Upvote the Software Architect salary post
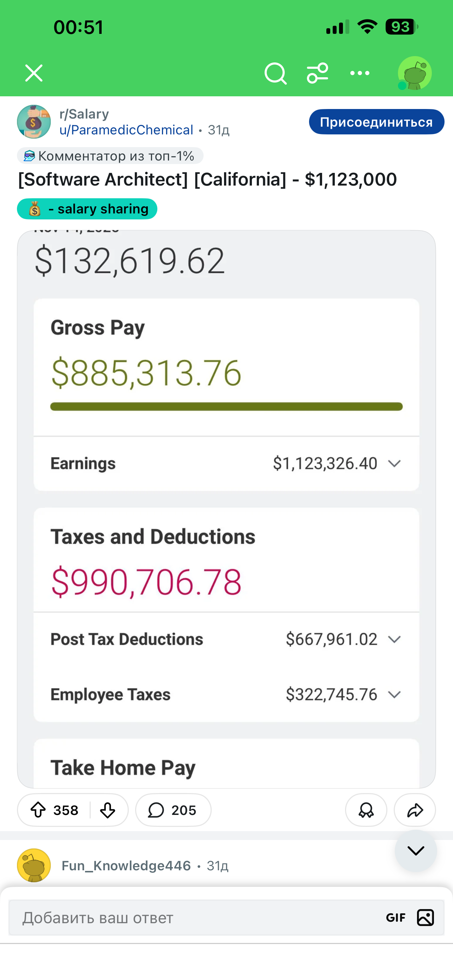Image resolution: width=453 pixels, height=980 pixels. coord(38,810)
